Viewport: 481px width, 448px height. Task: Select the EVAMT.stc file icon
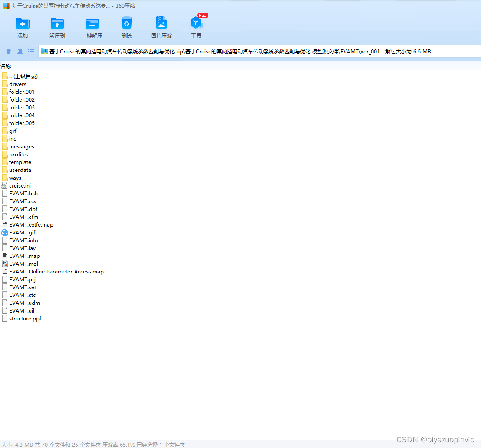(5, 295)
